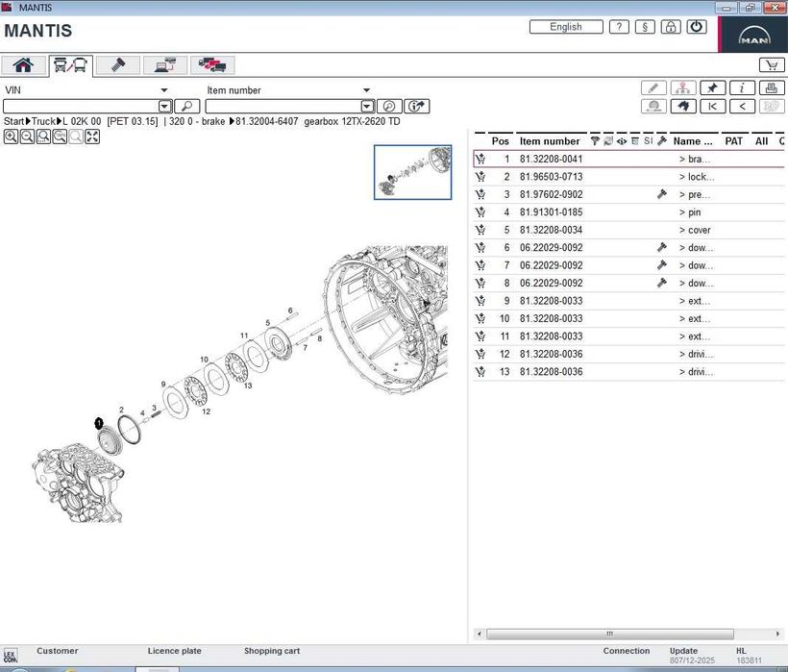Click the parts list horizontal scrollbar thumb
This screenshot has width=788, height=672.
609,634
